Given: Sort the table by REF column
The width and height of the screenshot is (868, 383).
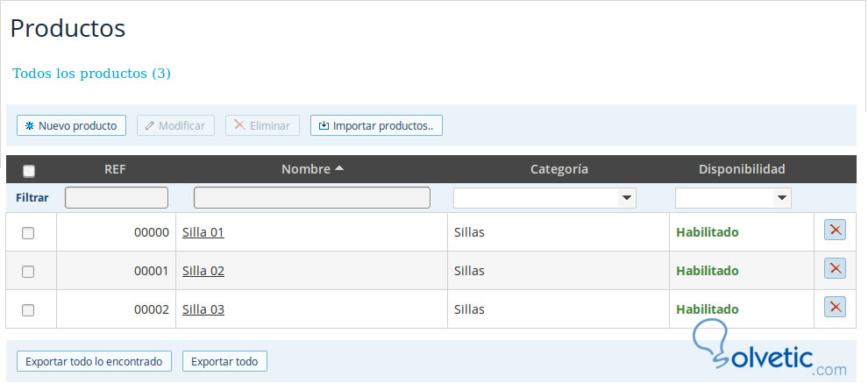Looking at the screenshot, I should [115, 169].
